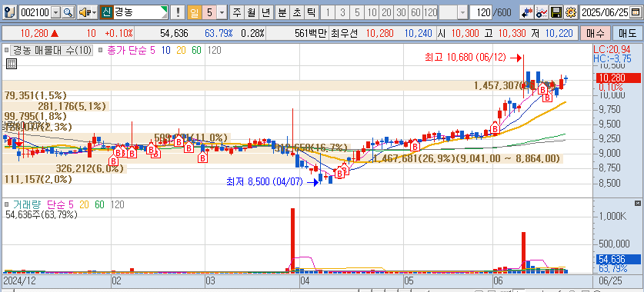Click the 최저 8,500 (04/07) annotation
The image size is (644, 292).
coord(265,181)
